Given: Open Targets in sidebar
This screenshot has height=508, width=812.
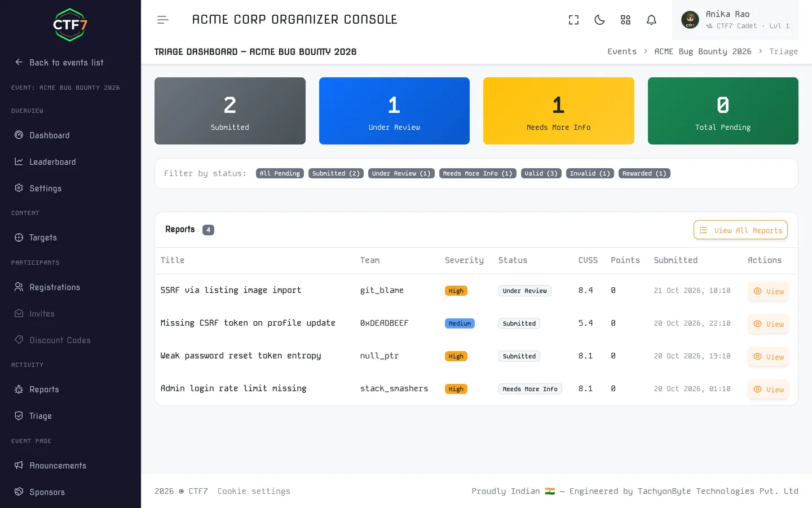Looking at the screenshot, I should [x=36, y=238].
